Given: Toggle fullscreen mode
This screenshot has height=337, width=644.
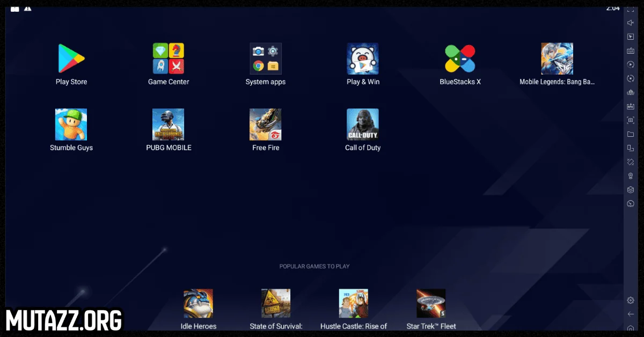Looking at the screenshot, I should 630,9.
